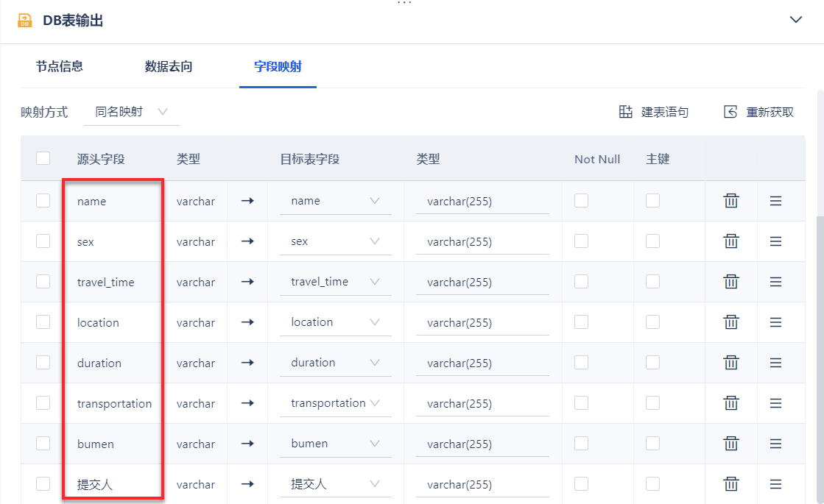The height and width of the screenshot is (504, 824).
Task: Switch to the 字段映射 tab
Action: pyautogui.click(x=278, y=67)
